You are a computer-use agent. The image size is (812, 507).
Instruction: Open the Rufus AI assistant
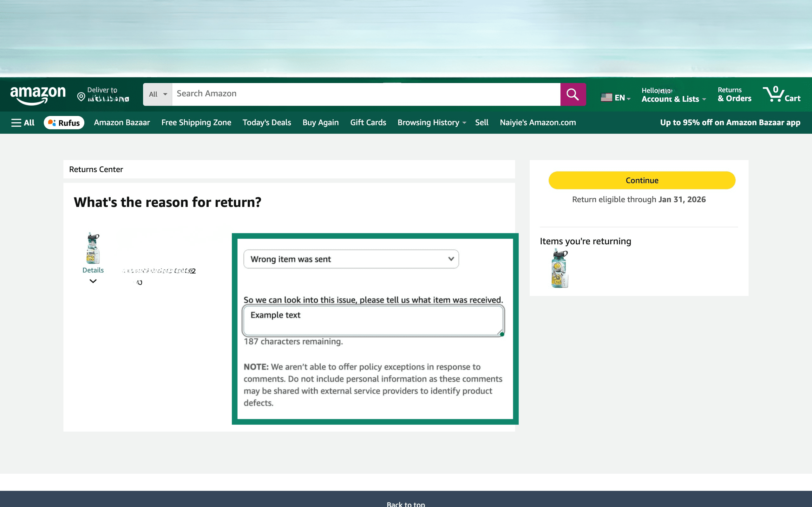coord(64,122)
